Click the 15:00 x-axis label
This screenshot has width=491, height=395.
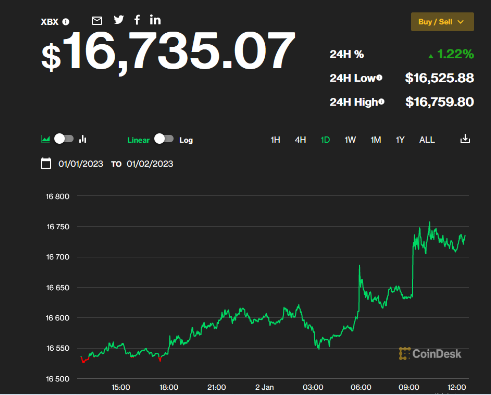121,387
